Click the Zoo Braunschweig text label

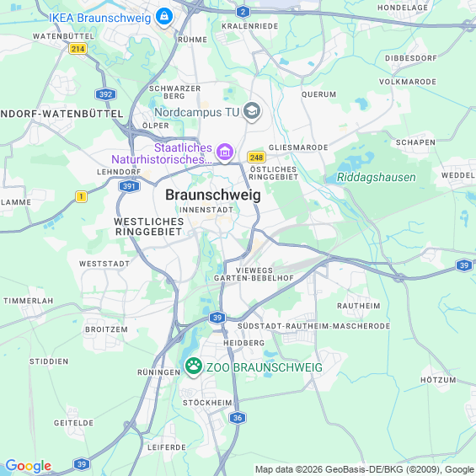point(264,367)
